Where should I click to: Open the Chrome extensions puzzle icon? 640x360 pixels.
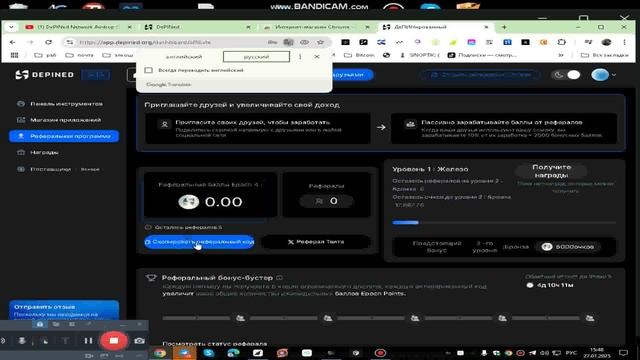(x=562, y=42)
